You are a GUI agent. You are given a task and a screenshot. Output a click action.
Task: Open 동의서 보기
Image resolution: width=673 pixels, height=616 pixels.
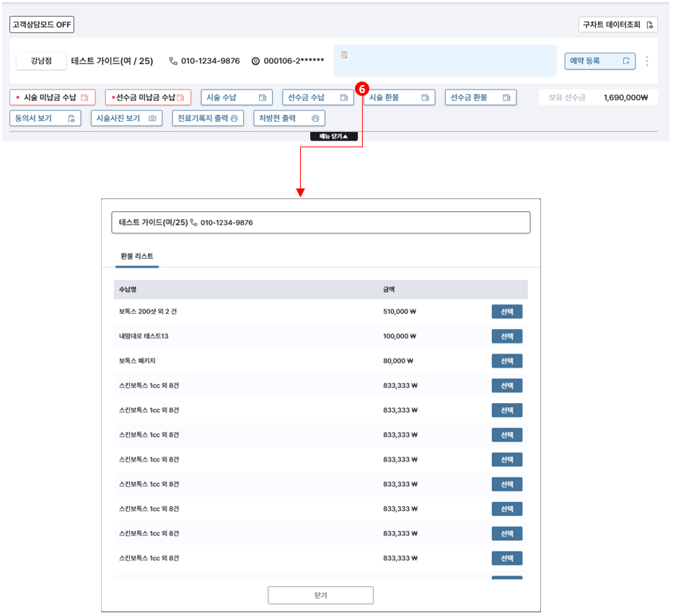(x=45, y=118)
